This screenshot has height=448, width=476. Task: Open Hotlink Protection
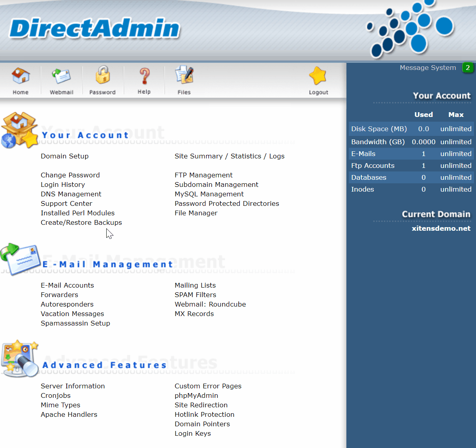coord(205,414)
